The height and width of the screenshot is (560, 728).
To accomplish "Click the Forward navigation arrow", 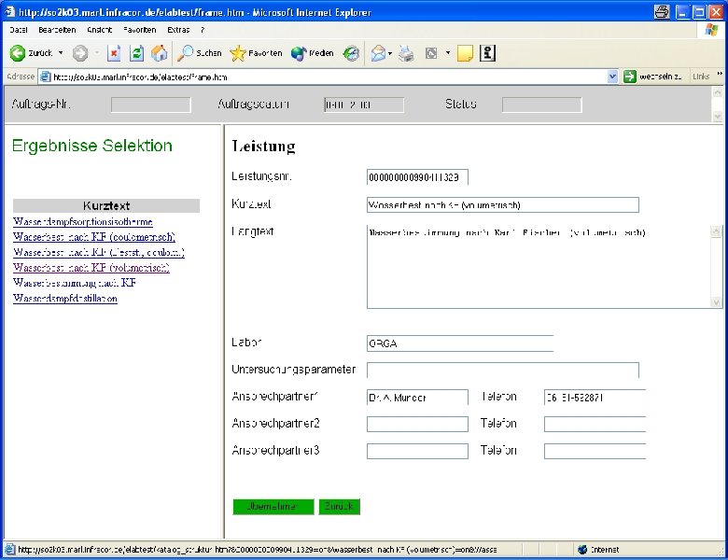I will pyautogui.click(x=80, y=53).
